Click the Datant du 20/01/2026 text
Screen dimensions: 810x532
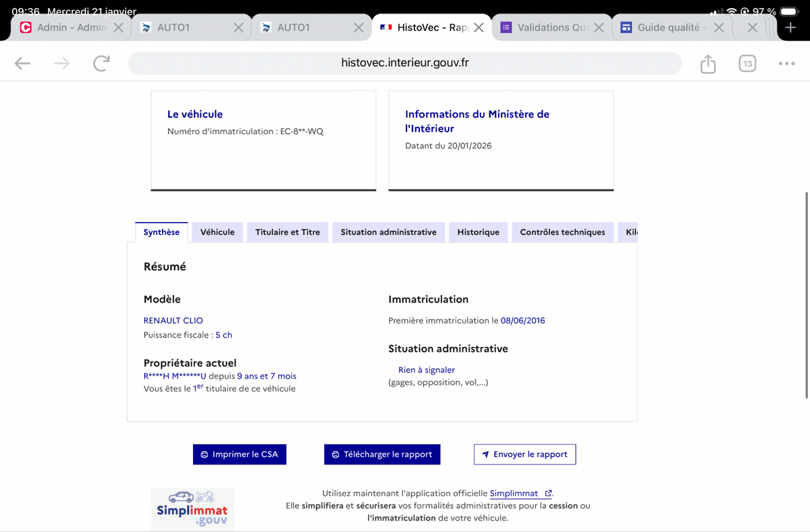[448, 145]
